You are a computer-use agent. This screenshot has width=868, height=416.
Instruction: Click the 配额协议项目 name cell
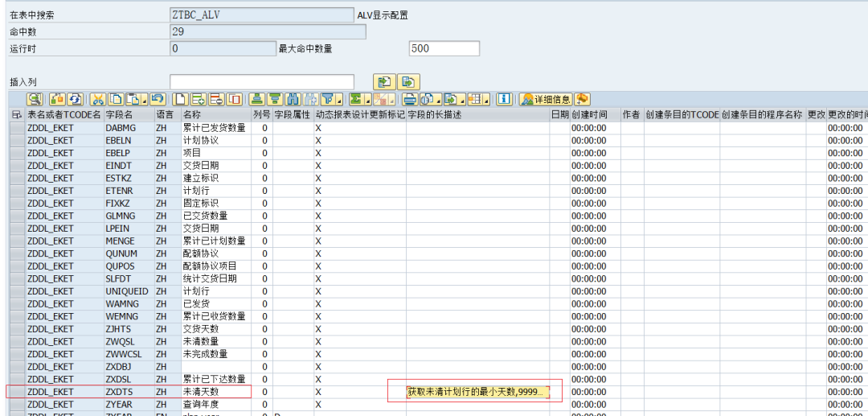pos(216,266)
